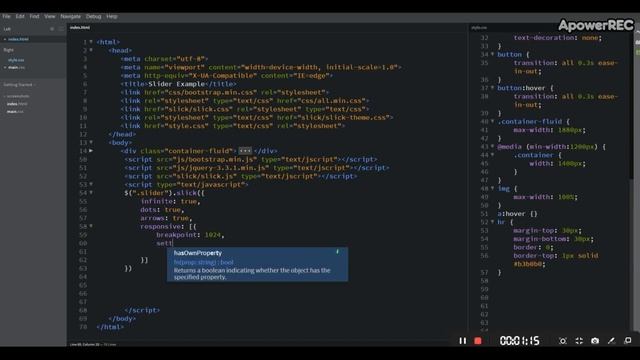Viewport: 640px width, 360px height.
Task: Click the info icon in hasOwnProperty hint
Action: click(338, 252)
